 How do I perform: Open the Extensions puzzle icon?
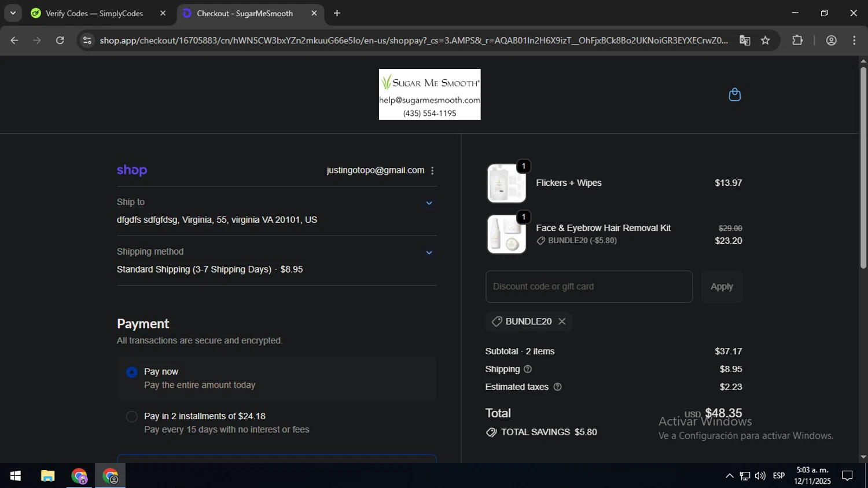tap(797, 41)
